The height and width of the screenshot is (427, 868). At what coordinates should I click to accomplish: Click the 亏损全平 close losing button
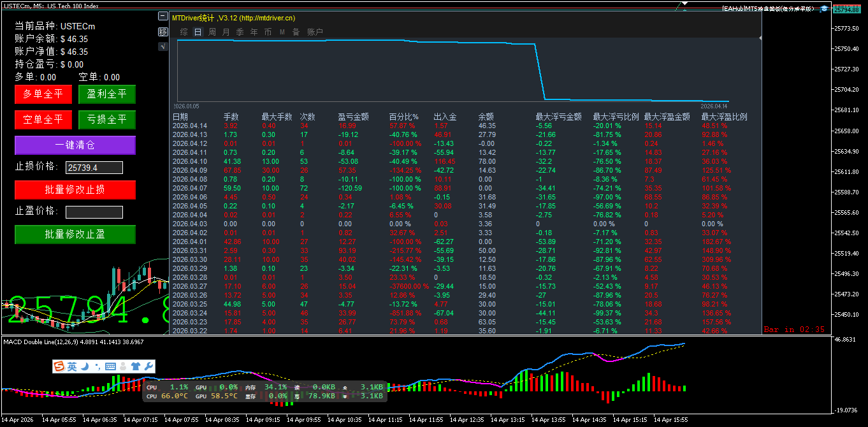pos(107,120)
